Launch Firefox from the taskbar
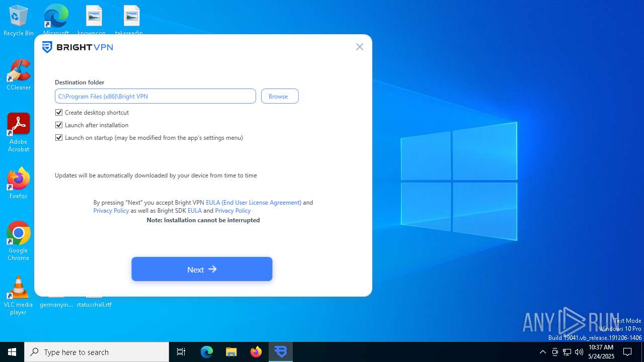The width and height of the screenshot is (644, 362). 256,352
